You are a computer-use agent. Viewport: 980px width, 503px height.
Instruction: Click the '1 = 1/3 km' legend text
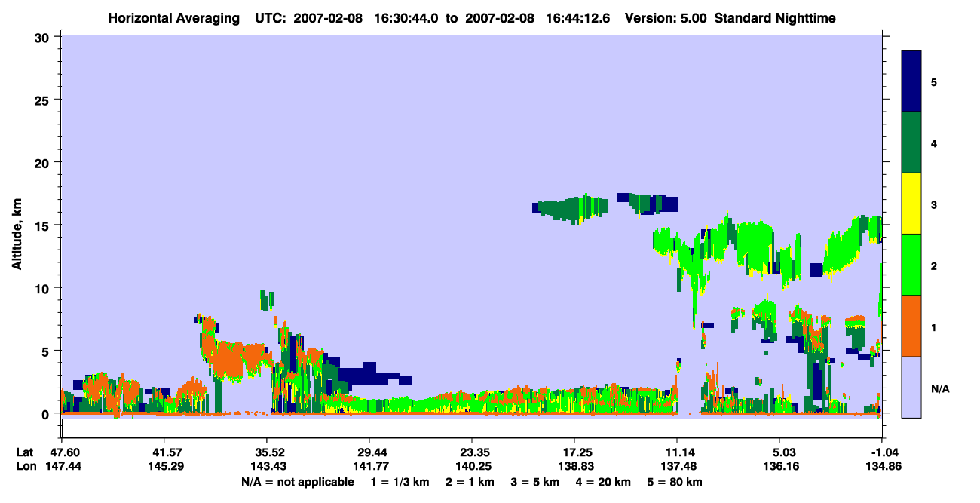pos(399,482)
